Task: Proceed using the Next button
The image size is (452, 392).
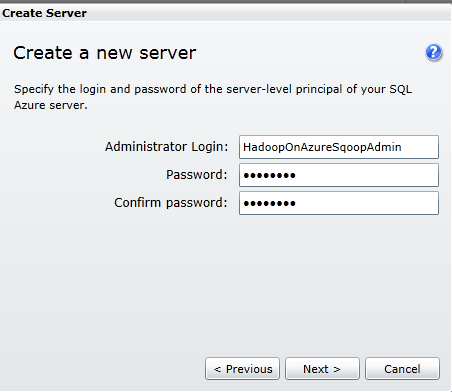Action: [x=322, y=369]
